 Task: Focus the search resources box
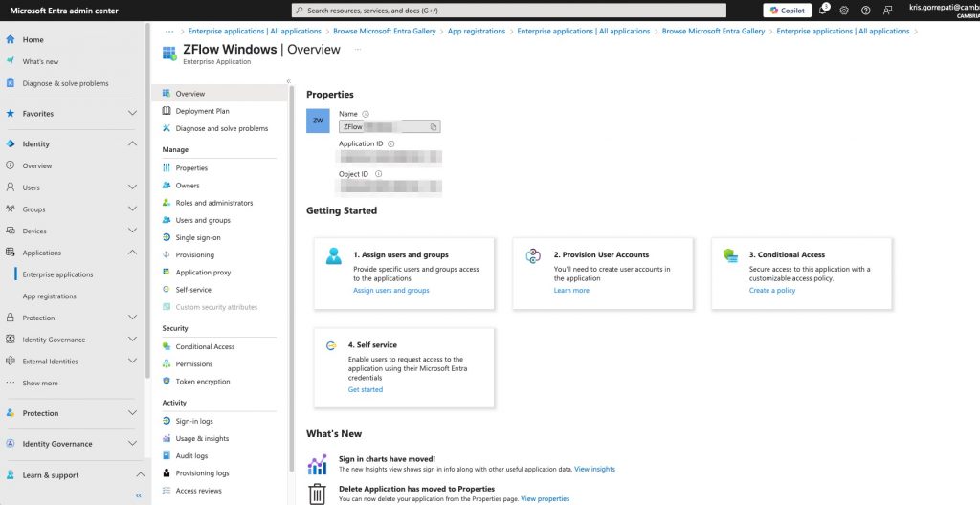pos(509,11)
